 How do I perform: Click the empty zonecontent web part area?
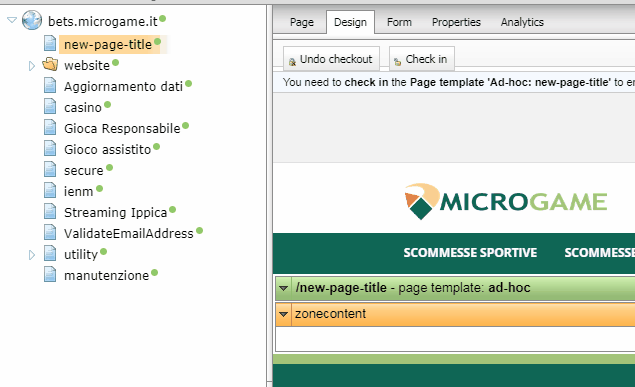click(455, 339)
